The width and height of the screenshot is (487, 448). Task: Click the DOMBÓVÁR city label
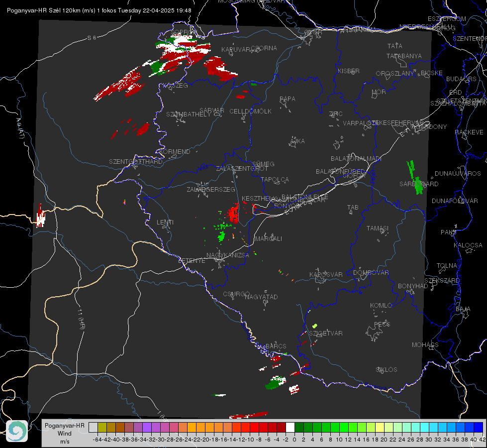coord(371,272)
